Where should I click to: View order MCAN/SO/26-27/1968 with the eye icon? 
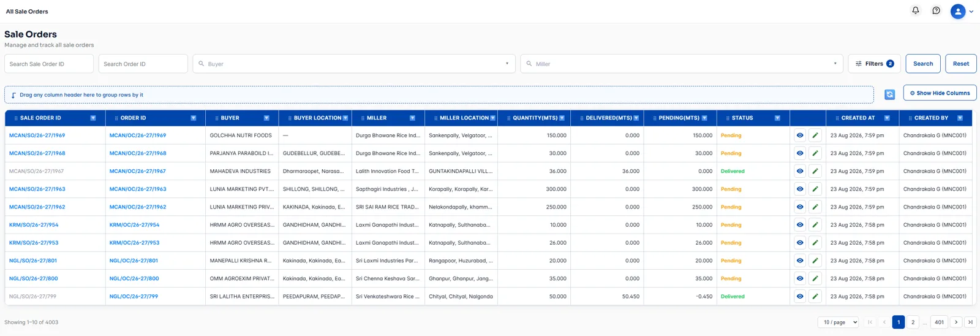[x=800, y=153]
